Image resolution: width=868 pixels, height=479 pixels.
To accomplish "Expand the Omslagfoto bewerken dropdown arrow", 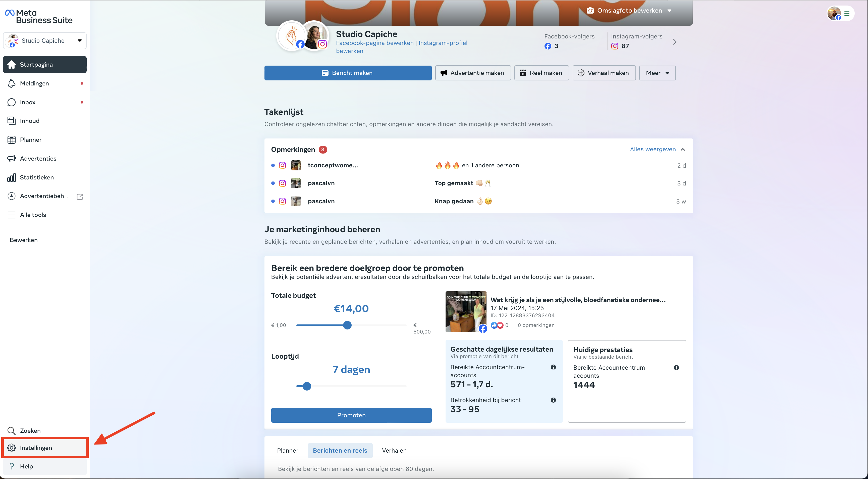I will (669, 11).
